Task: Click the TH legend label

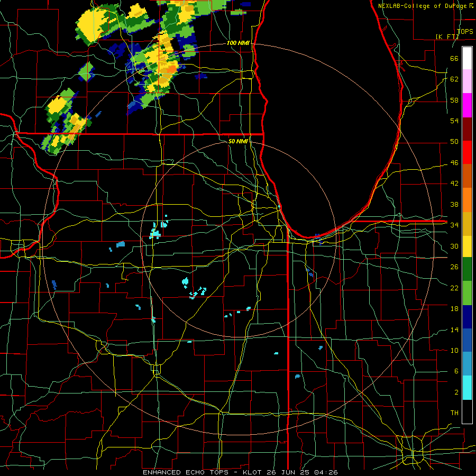Action: (x=454, y=413)
